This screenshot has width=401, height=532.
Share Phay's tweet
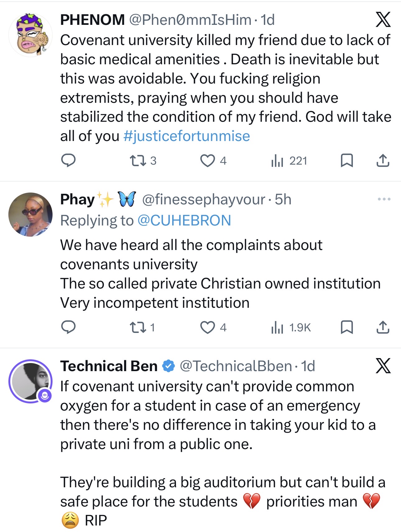click(x=383, y=327)
